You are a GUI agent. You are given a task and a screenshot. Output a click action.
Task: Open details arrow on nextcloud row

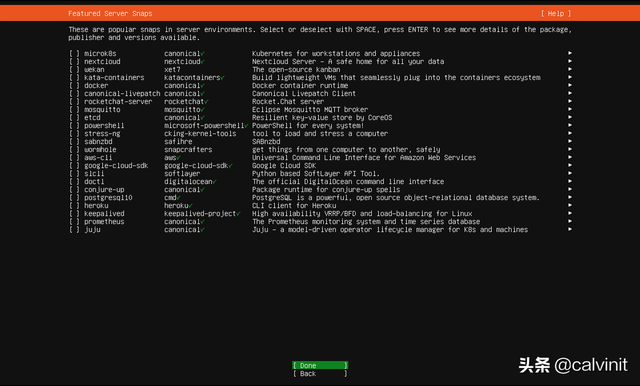tap(570, 61)
